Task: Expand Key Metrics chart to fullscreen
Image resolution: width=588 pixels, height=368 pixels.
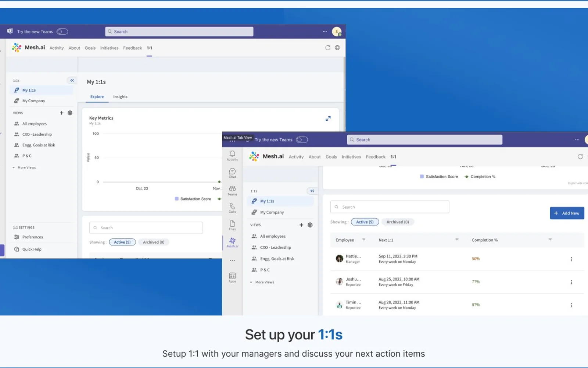Action: pos(328,118)
